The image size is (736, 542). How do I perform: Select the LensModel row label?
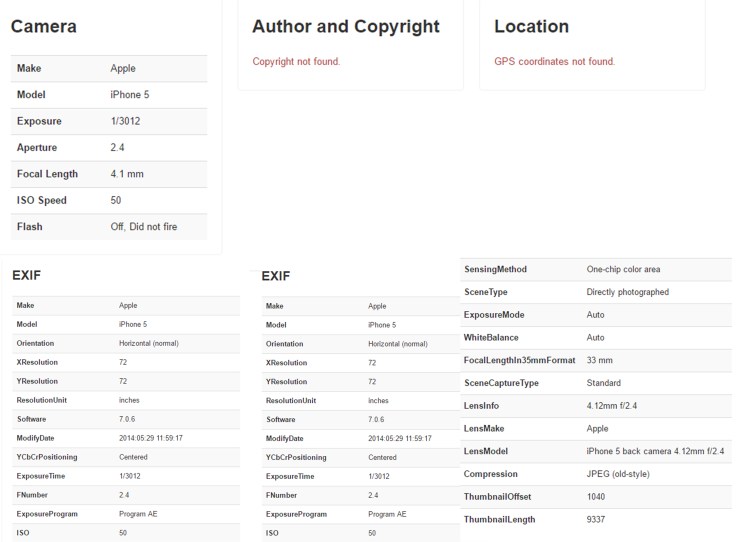(487, 451)
